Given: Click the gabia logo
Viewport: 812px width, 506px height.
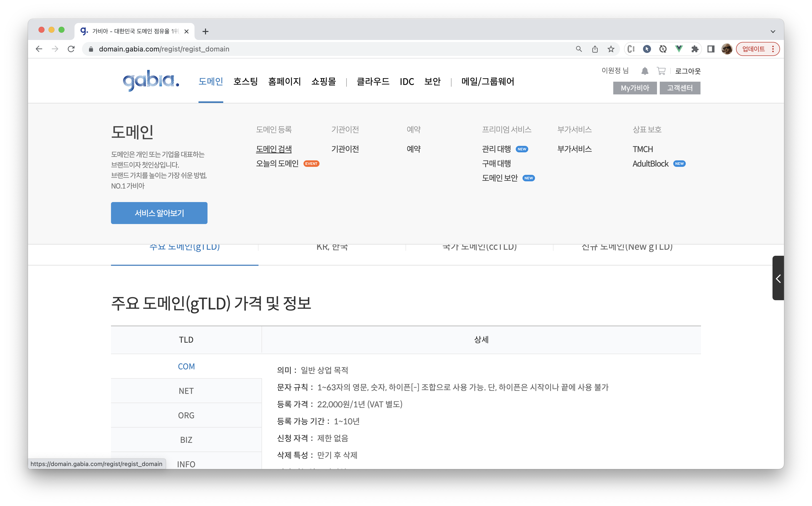Looking at the screenshot, I should pos(151,81).
